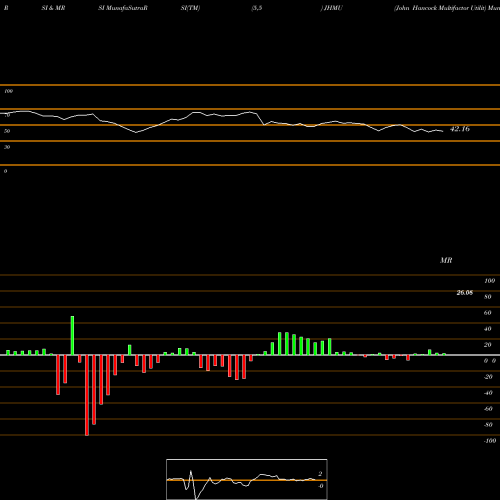Select the SI & MR header label
Viewport: 500px width, 500px height.
pyautogui.click(x=53, y=8)
